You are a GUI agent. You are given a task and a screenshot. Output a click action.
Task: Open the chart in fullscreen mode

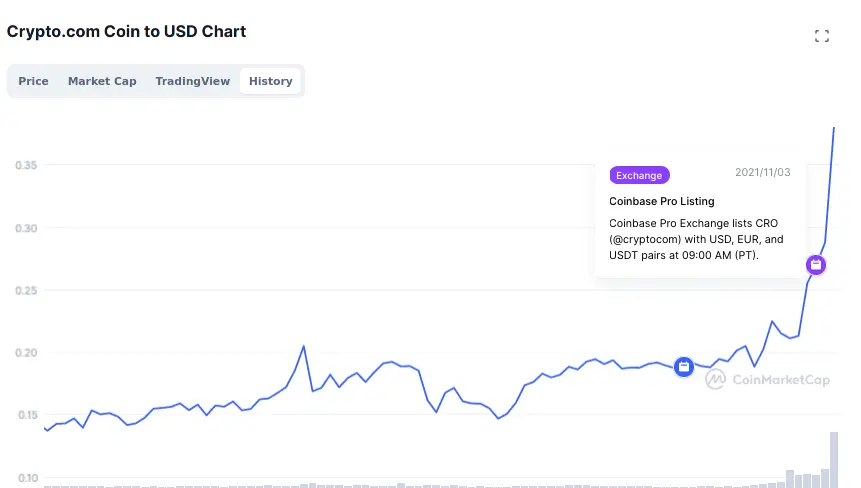[x=821, y=36]
